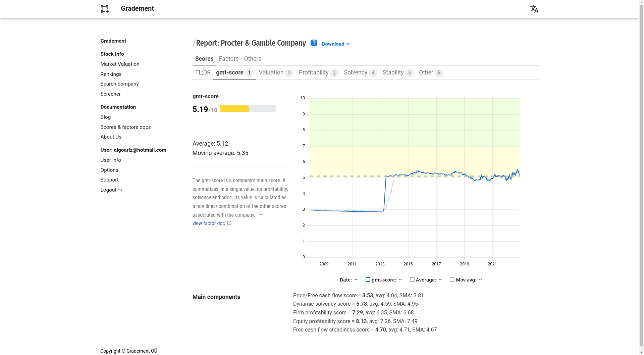The image size is (644, 355).
Task: Click the Firm profitability score line
Action: tap(353, 313)
